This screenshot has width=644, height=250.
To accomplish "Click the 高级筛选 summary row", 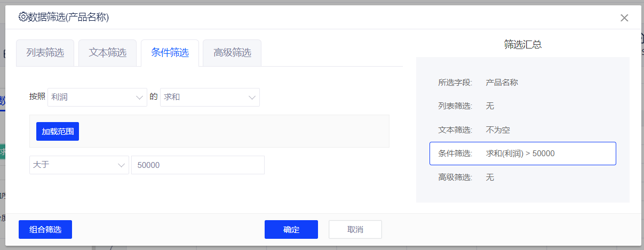I will [x=522, y=178].
